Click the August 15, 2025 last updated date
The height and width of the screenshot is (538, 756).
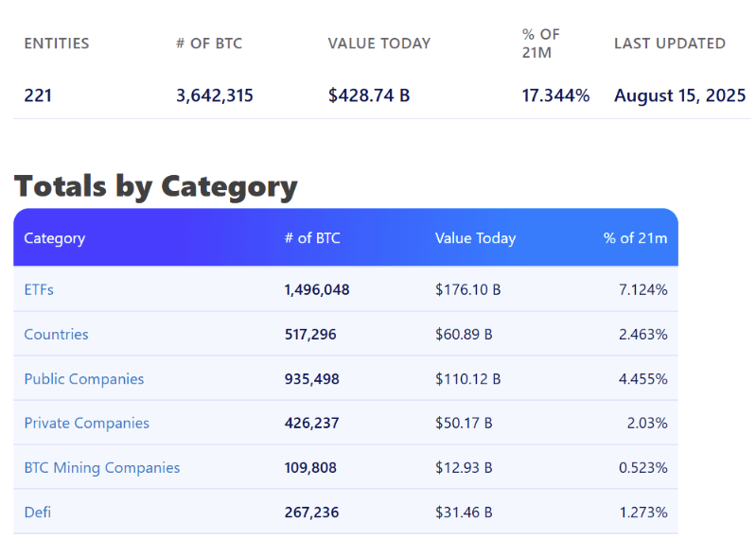pos(679,95)
